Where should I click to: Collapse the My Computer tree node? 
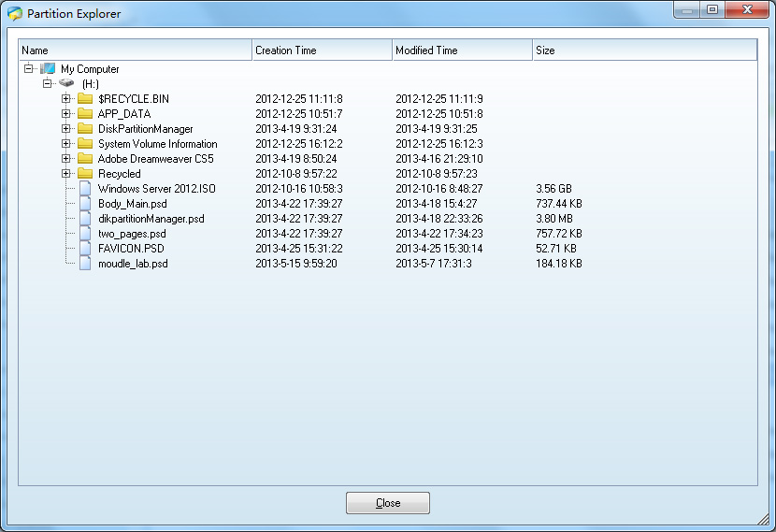[x=29, y=69]
